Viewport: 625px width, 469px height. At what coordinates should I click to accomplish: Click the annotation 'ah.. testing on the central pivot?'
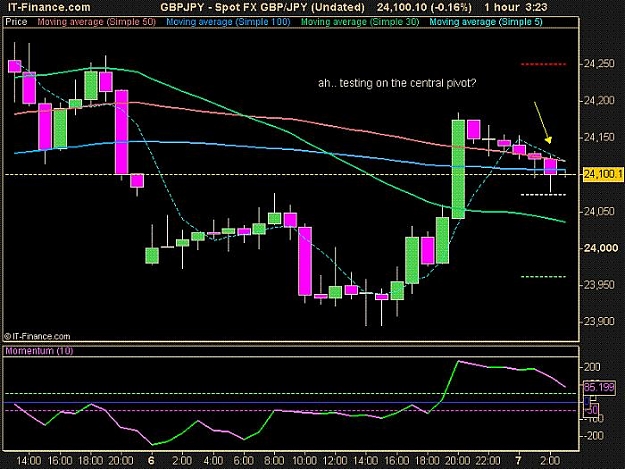pos(397,83)
